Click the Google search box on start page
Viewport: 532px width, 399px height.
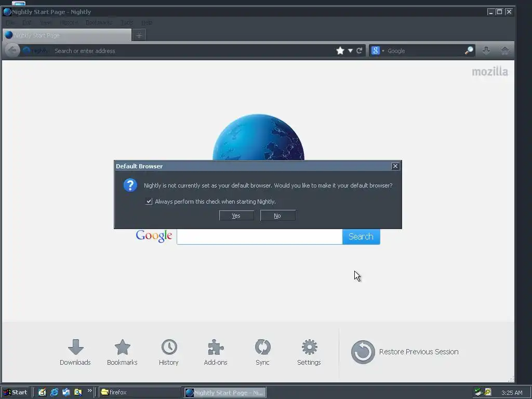click(x=260, y=236)
